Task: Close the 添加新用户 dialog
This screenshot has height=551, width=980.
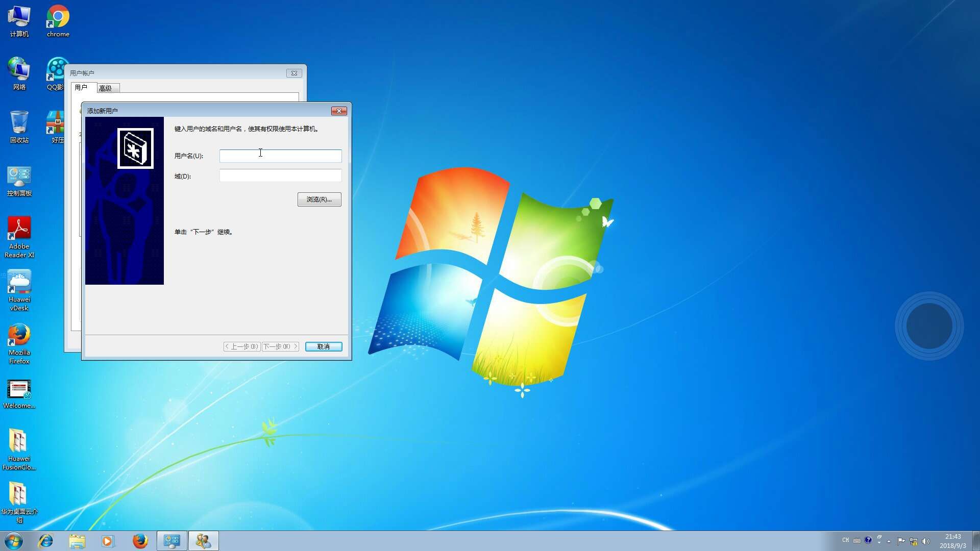Action: [x=339, y=111]
